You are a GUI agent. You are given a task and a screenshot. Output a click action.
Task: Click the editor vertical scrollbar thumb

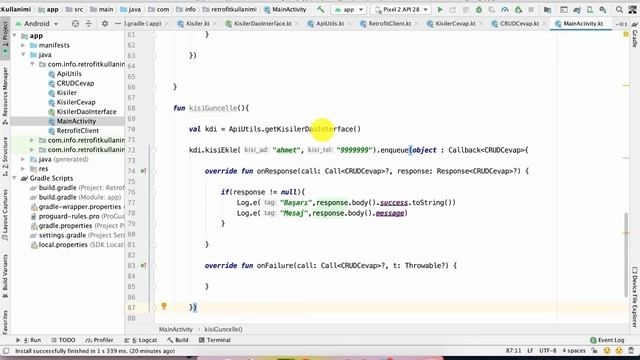pyautogui.click(x=626, y=255)
